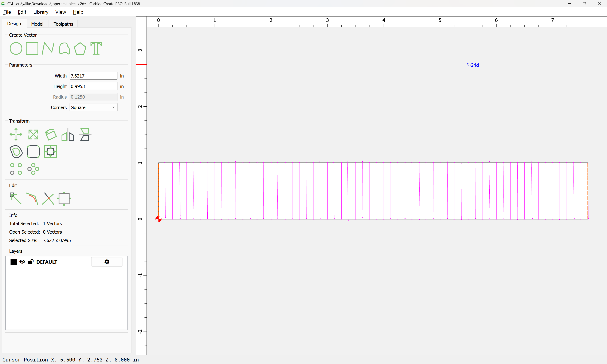Screen dimensions: 607x364
Task: Click the Move transform icon
Action: (x=16, y=134)
